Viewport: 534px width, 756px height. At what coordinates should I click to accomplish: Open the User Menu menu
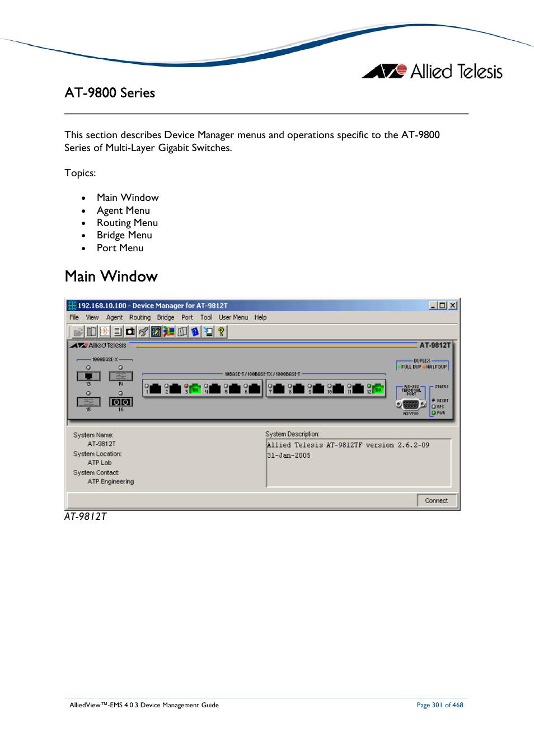[233, 317]
